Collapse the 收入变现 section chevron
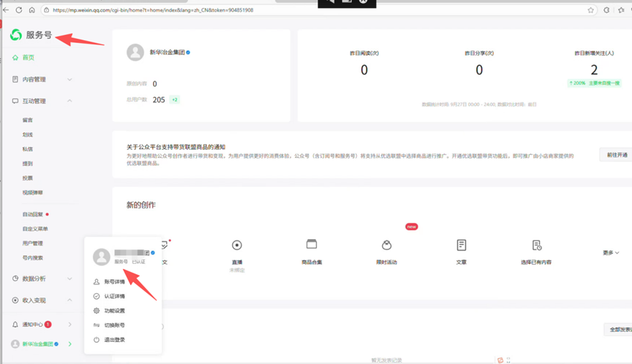This screenshot has height=364, width=632. coord(69,300)
